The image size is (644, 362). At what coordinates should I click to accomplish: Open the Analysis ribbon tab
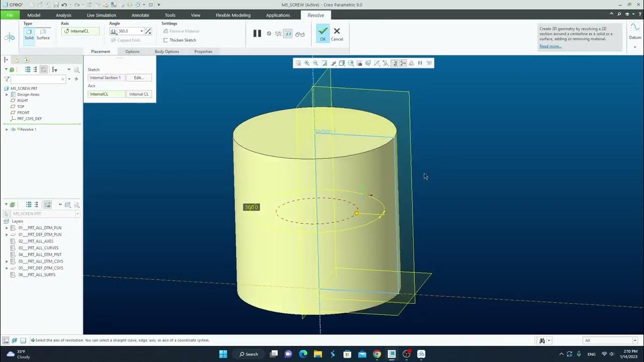(63, 15)
